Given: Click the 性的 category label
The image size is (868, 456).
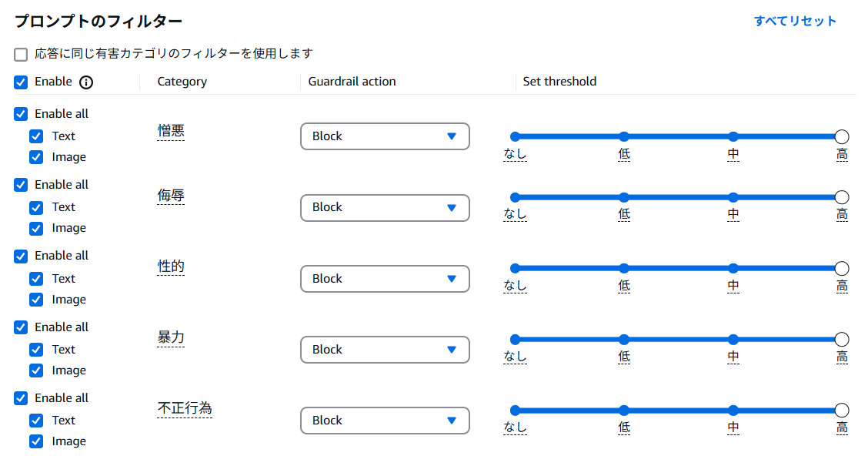Looking at the screenshot, I should 171,267.
